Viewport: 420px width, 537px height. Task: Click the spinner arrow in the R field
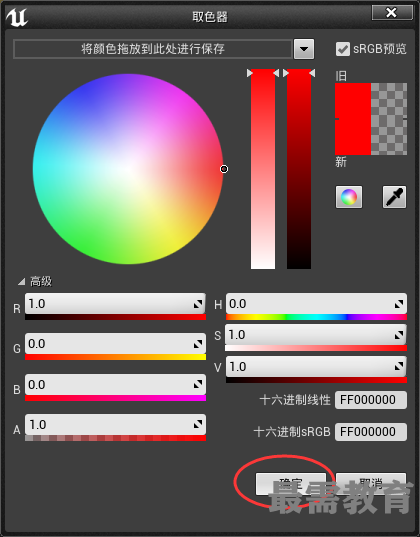tap(198, 304)
